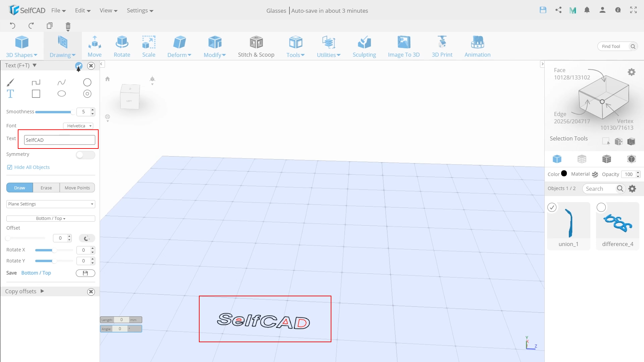644x362 pixels.
Task: Toggle the offset flip switch
Action: (x=87, y=238)
